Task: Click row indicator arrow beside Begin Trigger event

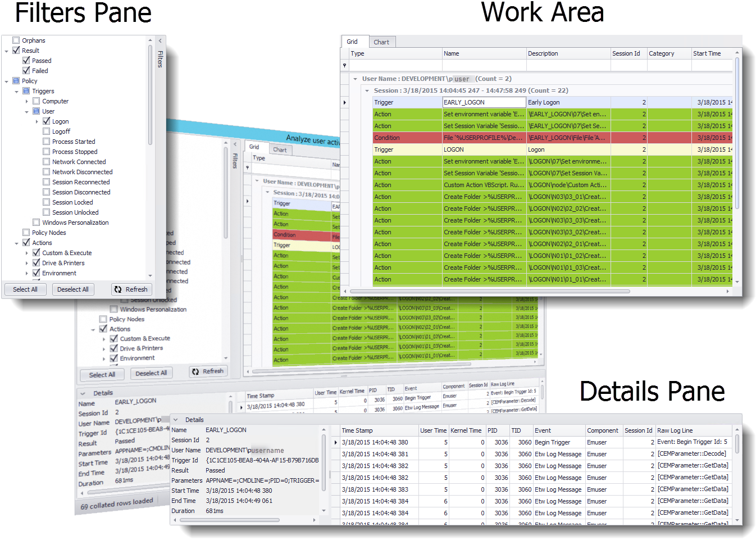Action: point(336,442)
